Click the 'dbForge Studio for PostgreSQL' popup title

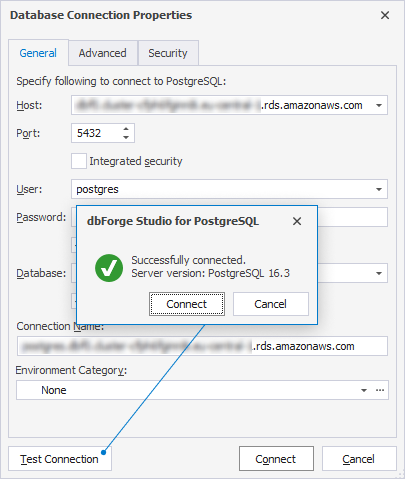[173, 221]
